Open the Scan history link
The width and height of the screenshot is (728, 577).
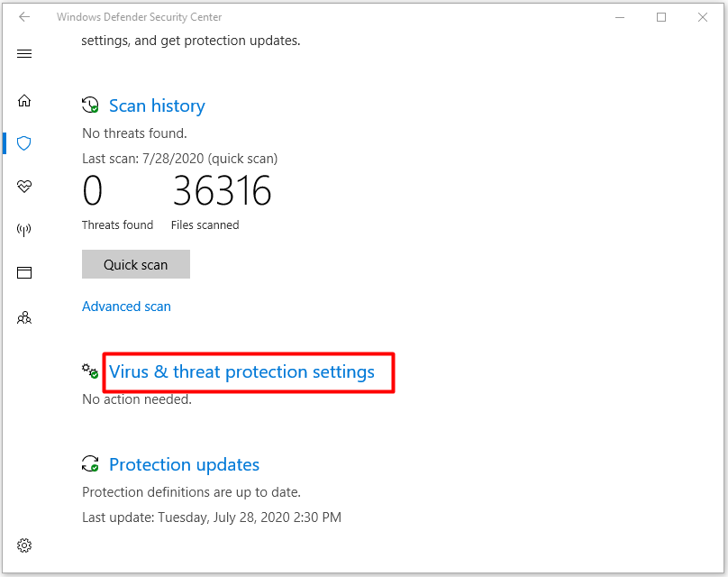point(157,105)
